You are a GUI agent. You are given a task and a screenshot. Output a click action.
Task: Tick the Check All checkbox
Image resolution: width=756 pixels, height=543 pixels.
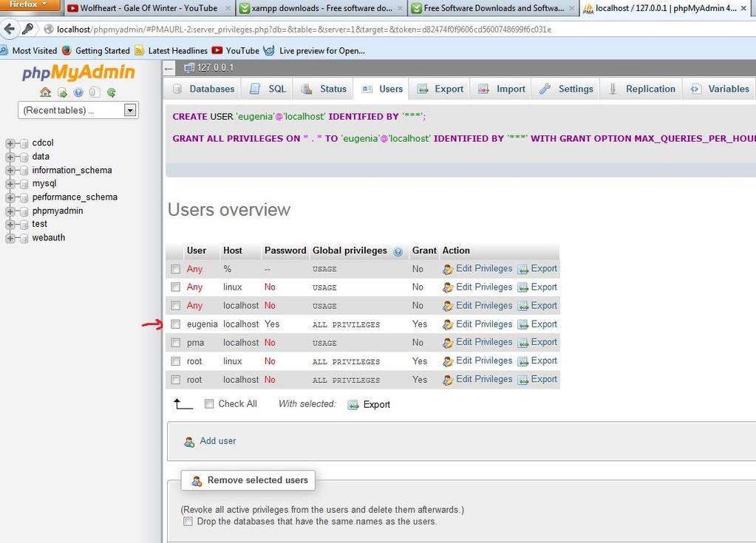click(x=208, y=404)
